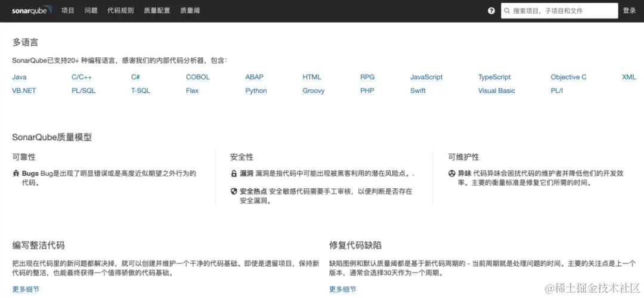The width and height of the screenshot is (644, 298).
Task: Open the T-SQL language link
Action: 141,91
